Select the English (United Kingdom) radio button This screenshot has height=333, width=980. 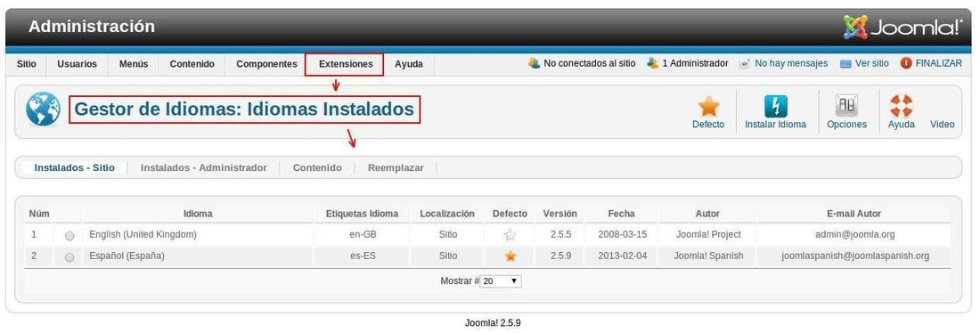coord(69,236)
